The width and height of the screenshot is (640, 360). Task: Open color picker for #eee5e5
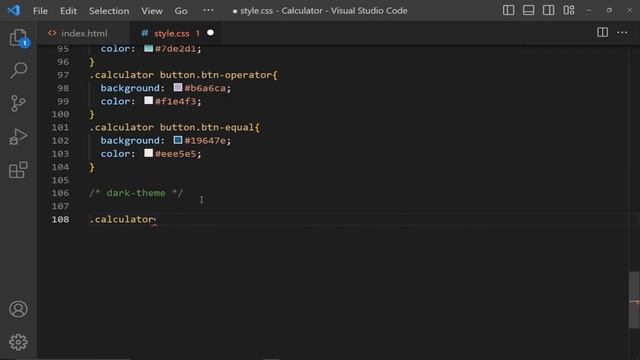point(148,153)
